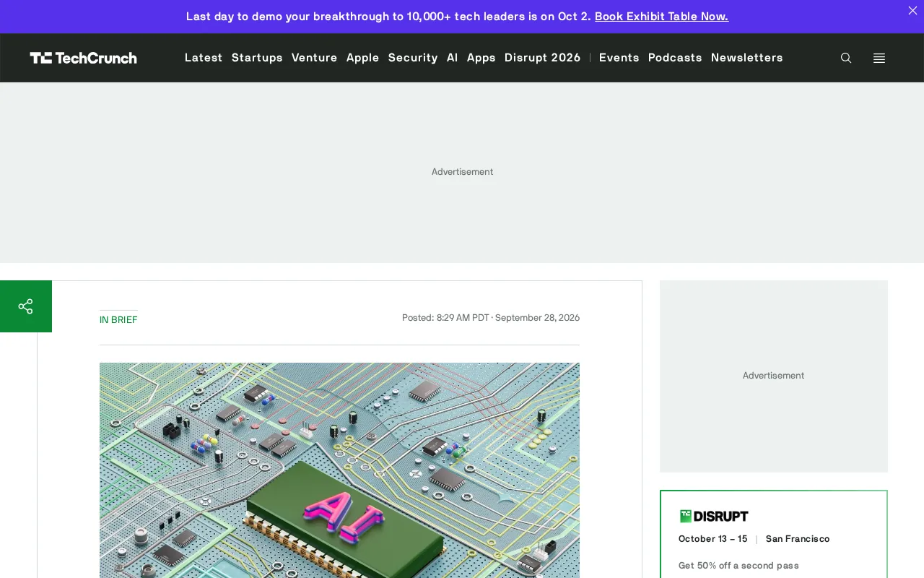Open the Apple category

click(x=363, y=58)
